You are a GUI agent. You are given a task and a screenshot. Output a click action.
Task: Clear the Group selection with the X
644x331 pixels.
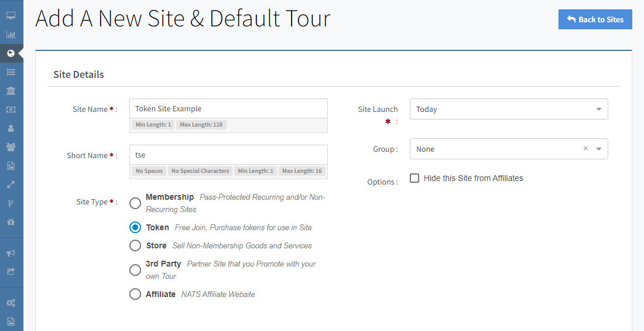tap(585, 149)
